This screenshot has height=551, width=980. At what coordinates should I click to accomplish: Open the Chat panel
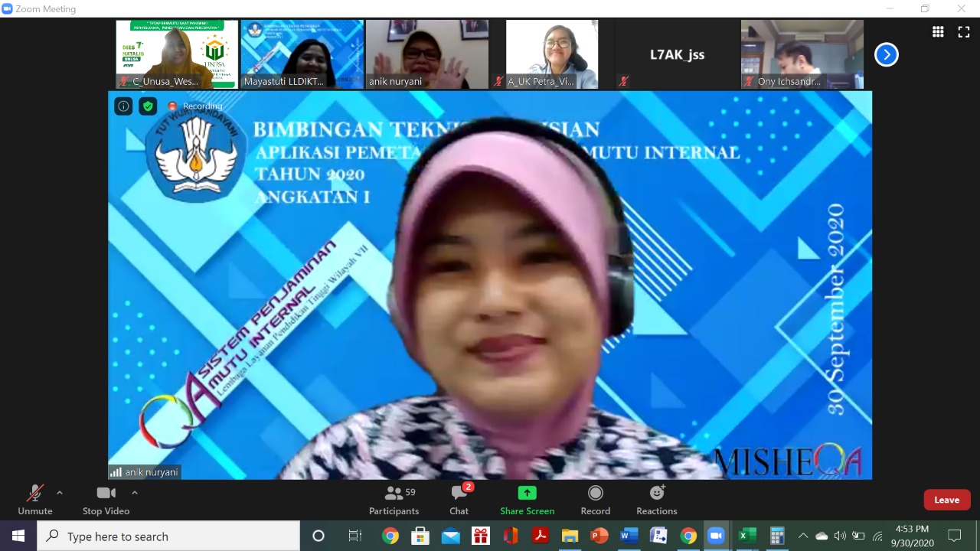(459, 500)
